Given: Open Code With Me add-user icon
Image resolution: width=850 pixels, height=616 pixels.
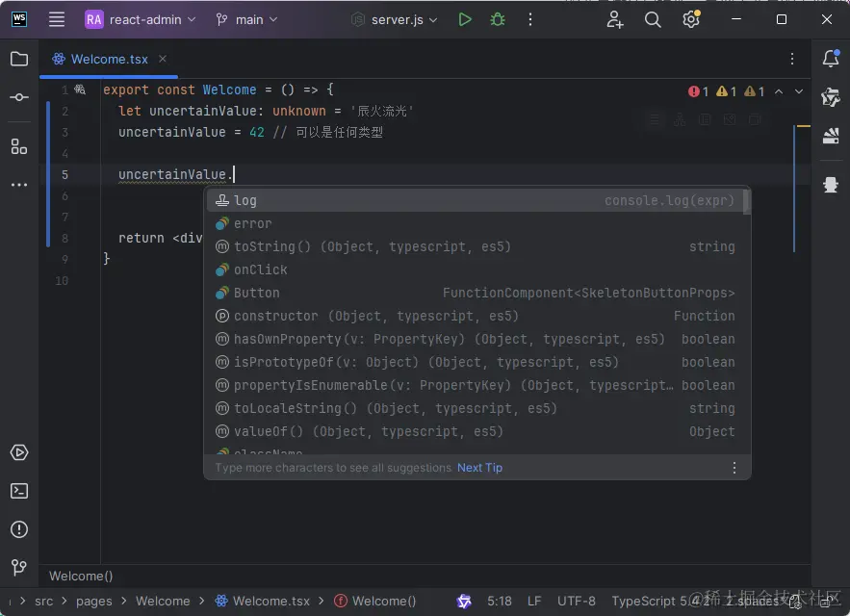Looking at the screenshot, I should [x=615, y=19].
